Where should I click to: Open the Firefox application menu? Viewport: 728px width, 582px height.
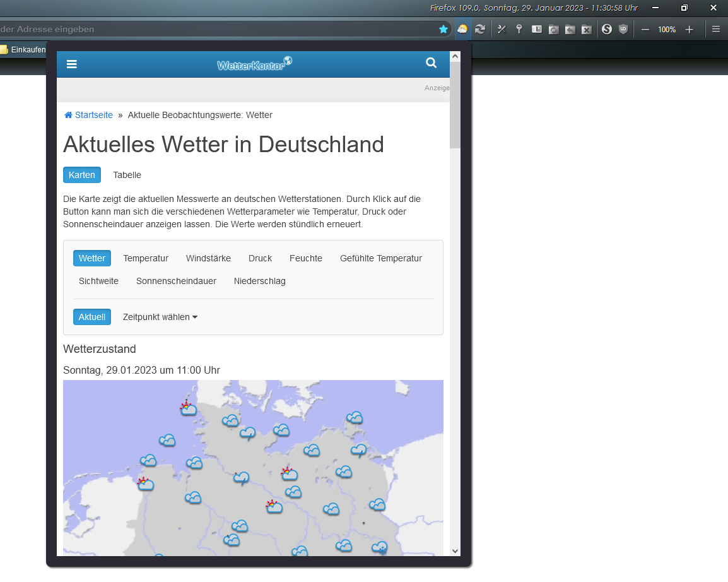click(x=715, y=29)
